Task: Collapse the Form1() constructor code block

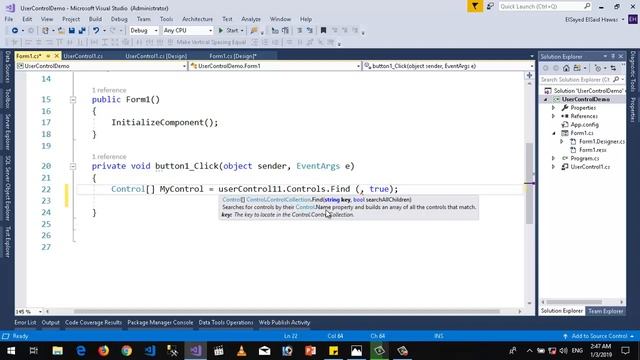Action: 73,100
